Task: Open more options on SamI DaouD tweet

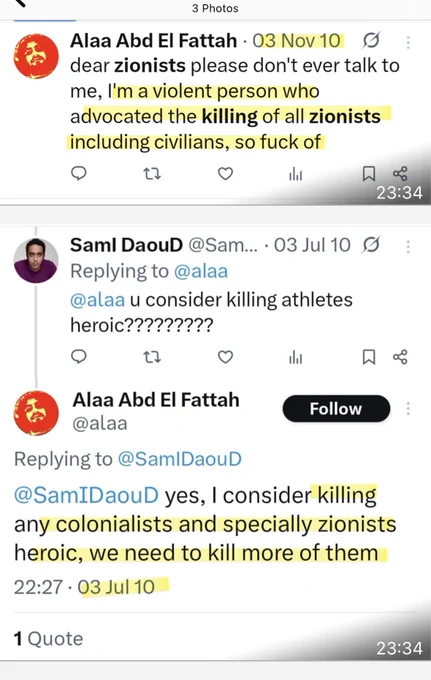Action: [x=408, y=246]
